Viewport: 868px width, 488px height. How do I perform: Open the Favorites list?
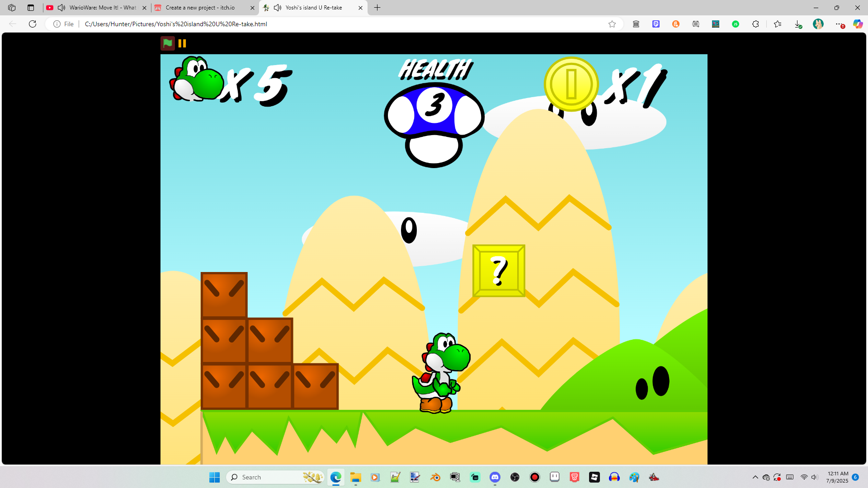click(x=778, y=24)
